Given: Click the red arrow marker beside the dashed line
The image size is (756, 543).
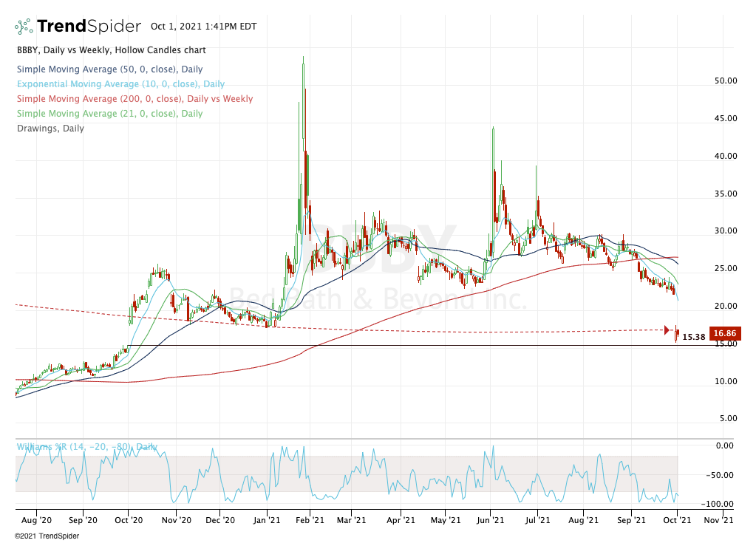Looking at the screenshot, I should click(667, 330).
